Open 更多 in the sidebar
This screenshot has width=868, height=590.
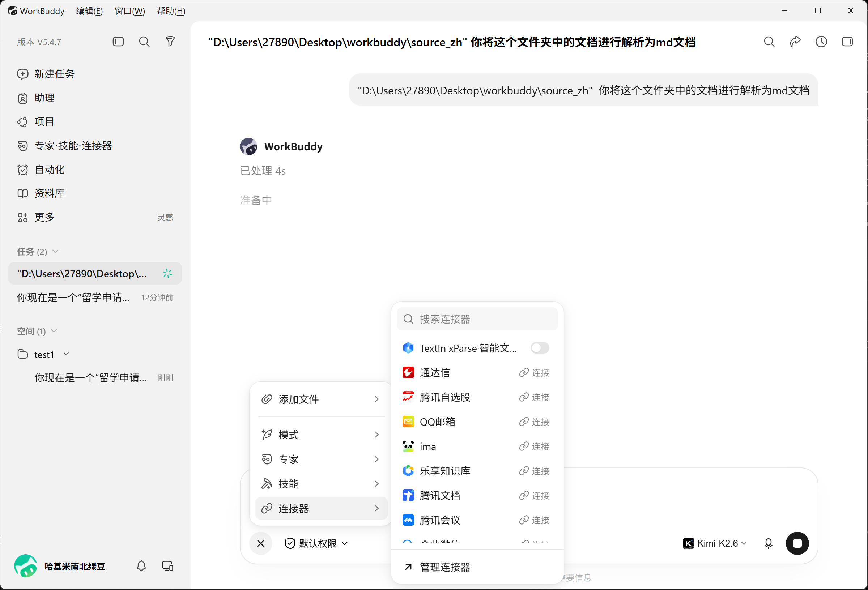pos(95,217)
